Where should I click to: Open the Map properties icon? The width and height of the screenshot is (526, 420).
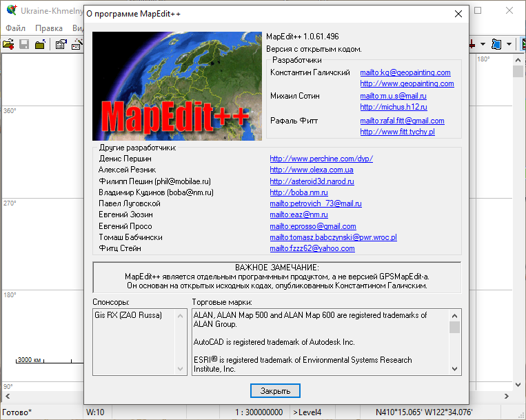click(x=61, y=44)
